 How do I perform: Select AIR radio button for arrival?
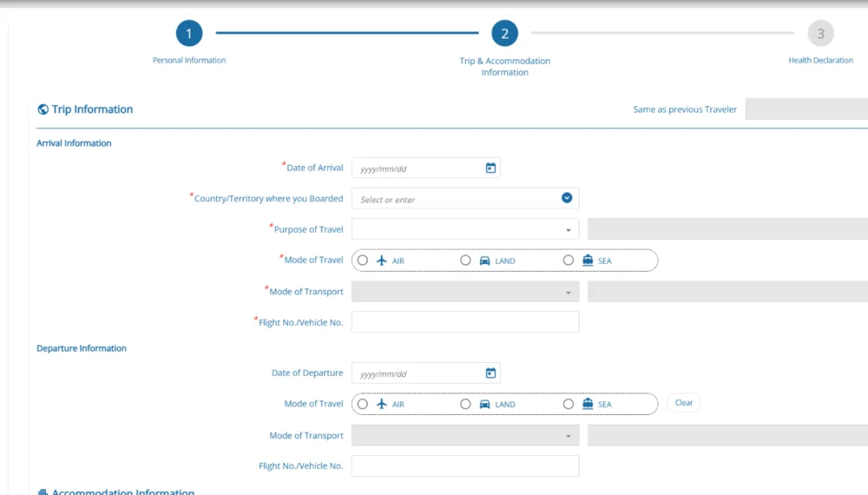363,261
